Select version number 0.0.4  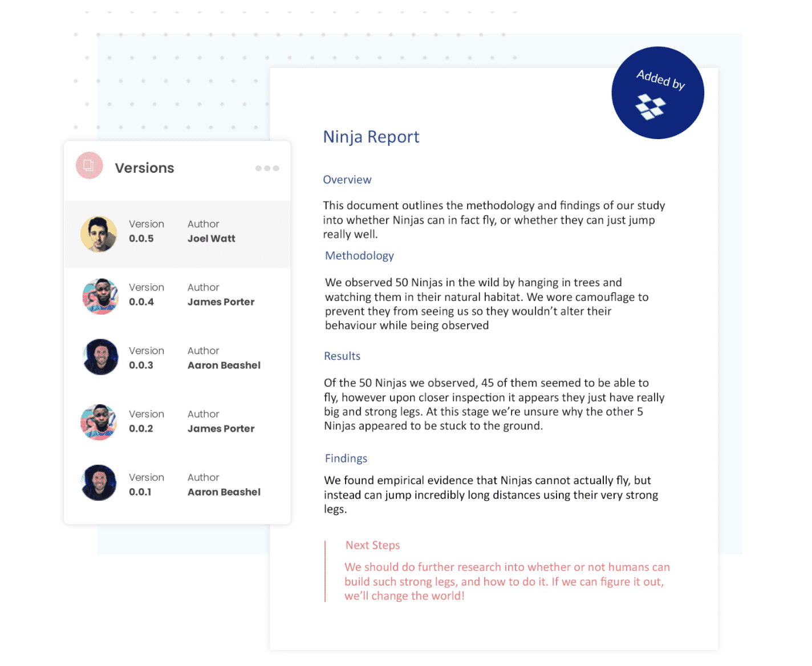click(x=141, y=302)
